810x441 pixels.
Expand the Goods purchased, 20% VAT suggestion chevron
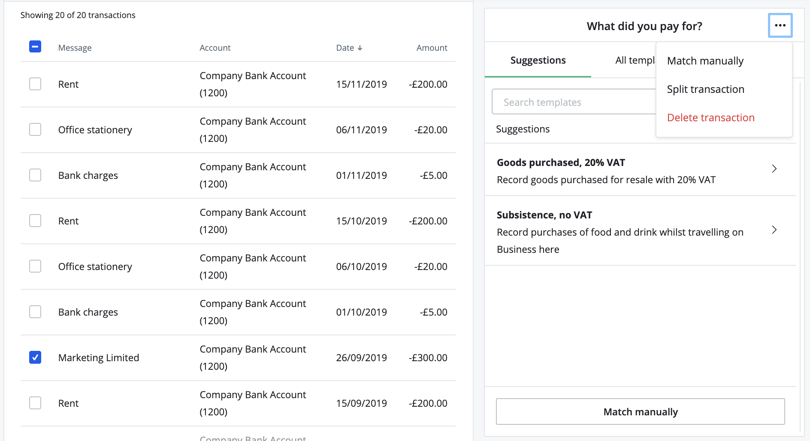click(x=774, y=169)
